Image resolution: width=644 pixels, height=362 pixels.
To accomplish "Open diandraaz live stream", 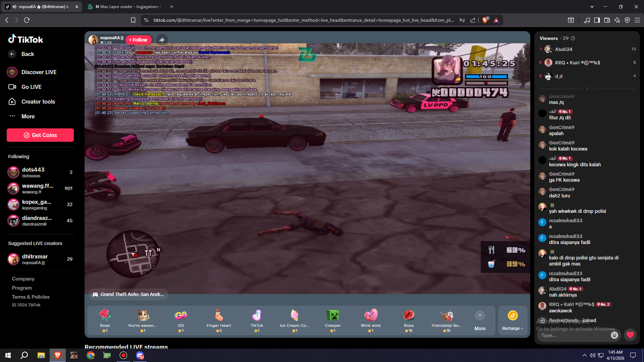I will click(x=40, y=221).
